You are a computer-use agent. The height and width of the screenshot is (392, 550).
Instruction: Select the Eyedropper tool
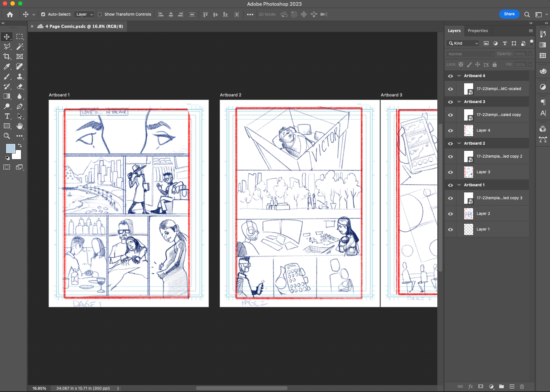pyautogui.click(x=7, y=66)
